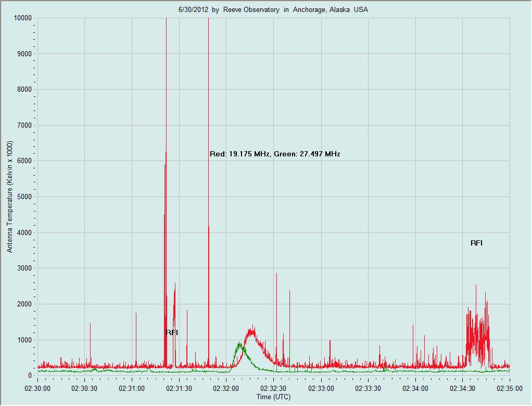The height and width of the screenshot is (406, 532).
Task: Click the 'Antenna Temperature (Kelvin x 1000)' axis label
Action: (x=9, y=196)
